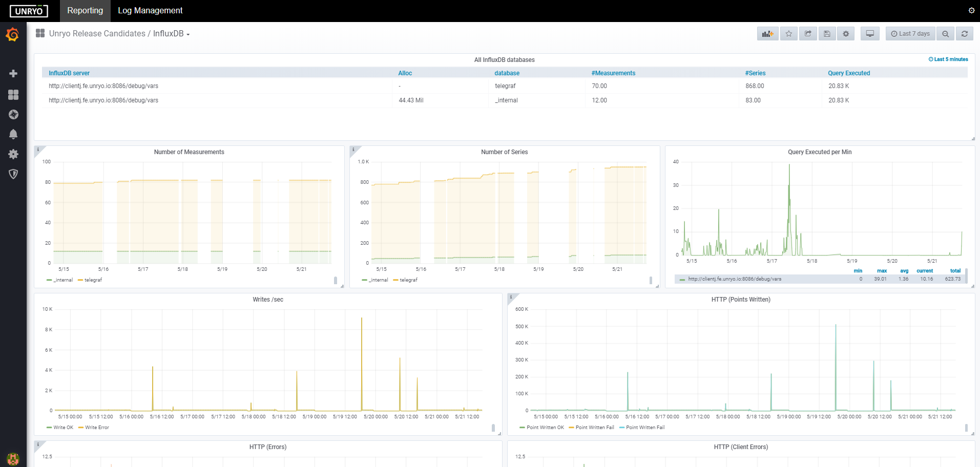Zoom out the time range
980x467 pixels.
pos(945,34)
